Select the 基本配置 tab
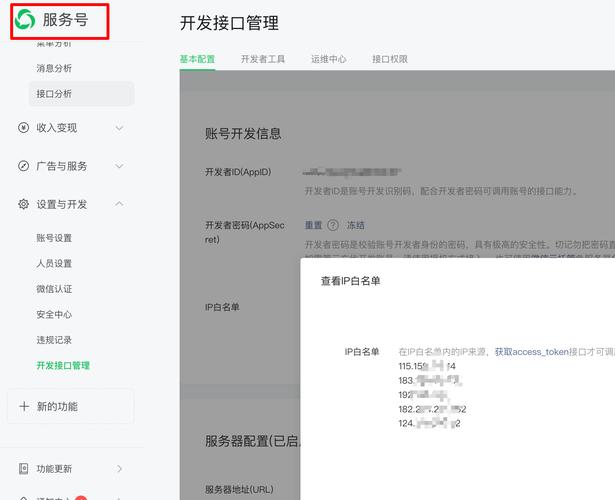 [x=197, y=60]
